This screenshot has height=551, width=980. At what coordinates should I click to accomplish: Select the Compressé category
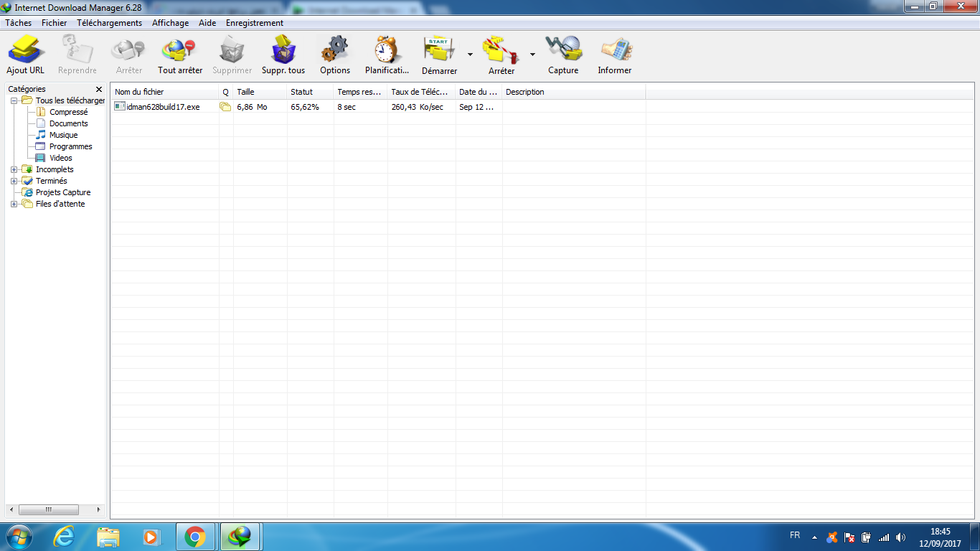(69, 112)
